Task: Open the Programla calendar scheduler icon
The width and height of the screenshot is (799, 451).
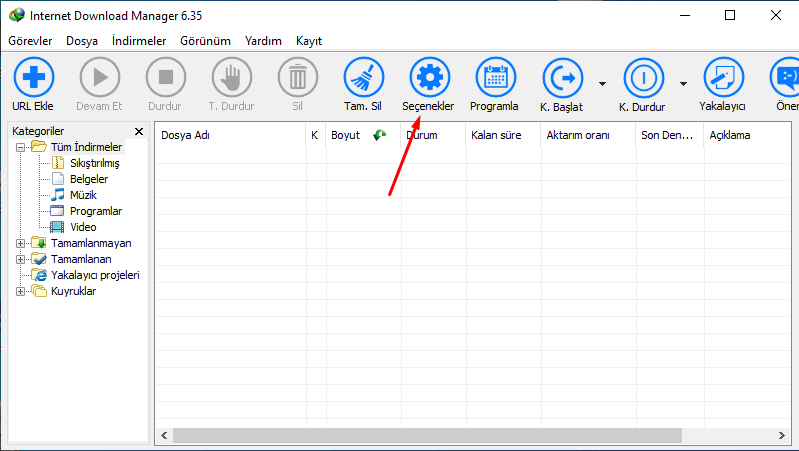Action: pos(495,77)
